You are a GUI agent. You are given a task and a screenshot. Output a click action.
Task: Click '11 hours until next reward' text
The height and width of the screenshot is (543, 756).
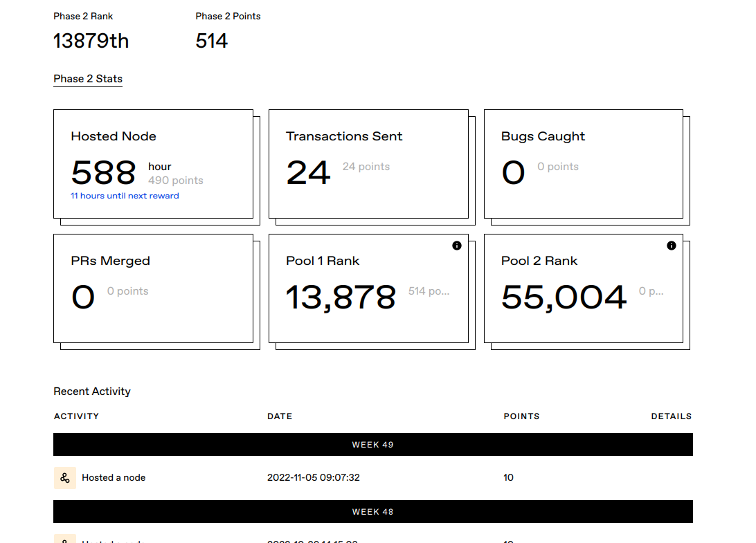(125, 196)
